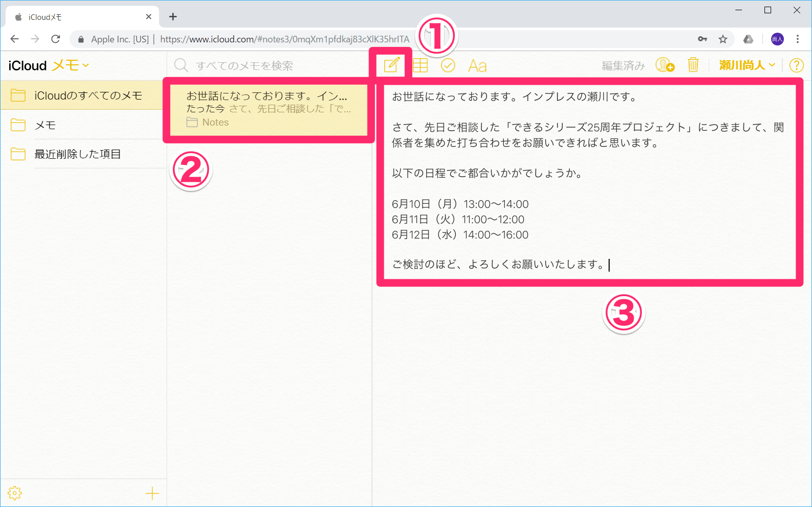View the Apple Inc. site security info

pos(113,39)
